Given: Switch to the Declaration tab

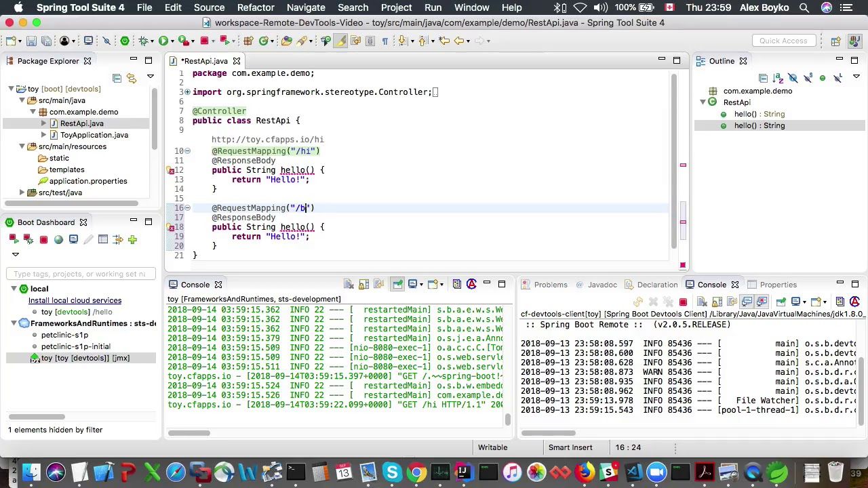Looking at the screenshot, I should pos(657,285).
